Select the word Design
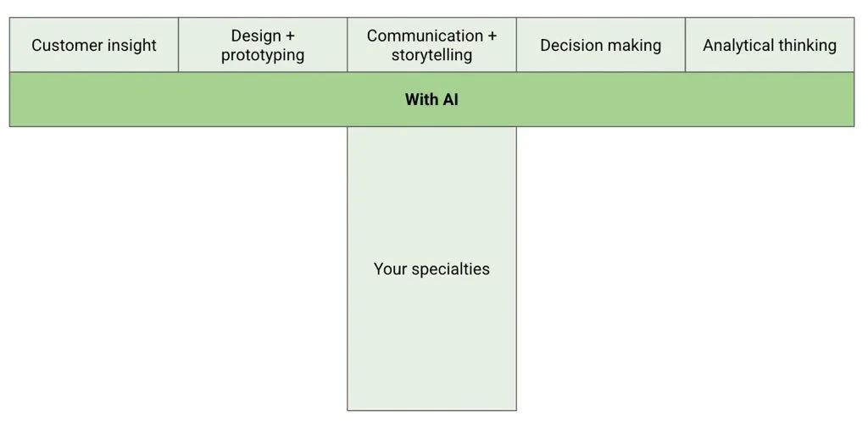The image size is (868, 422). (x=256, y=36)
